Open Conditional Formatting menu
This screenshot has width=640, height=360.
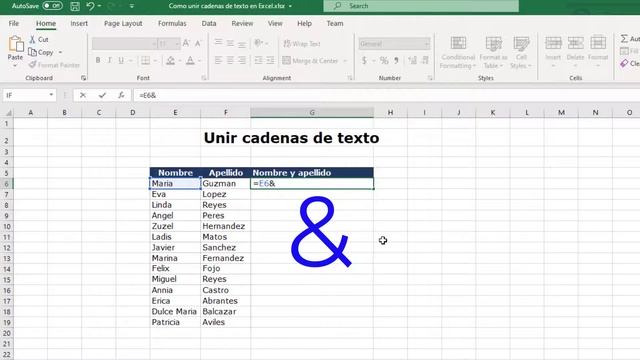[458, 52]
